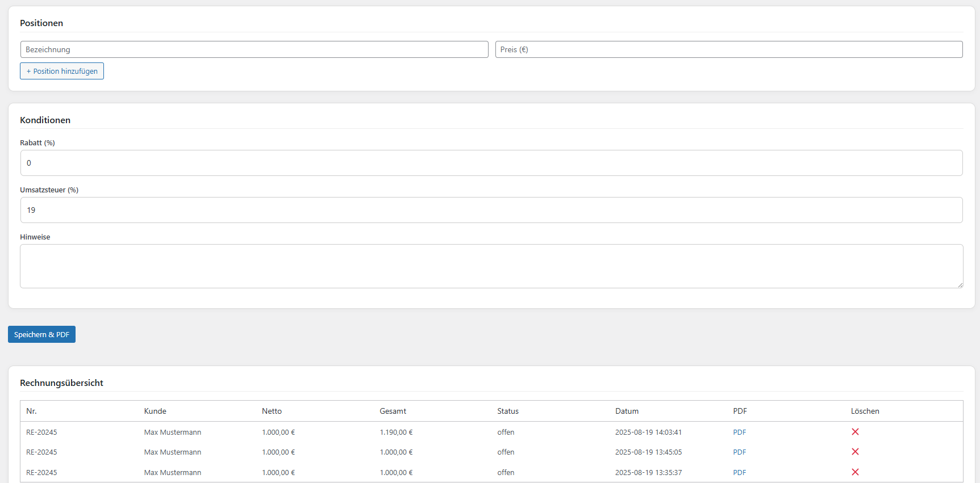Select the Rabatt (%) input field
This screenshot has width=980, height=483.
click(491, 163)
